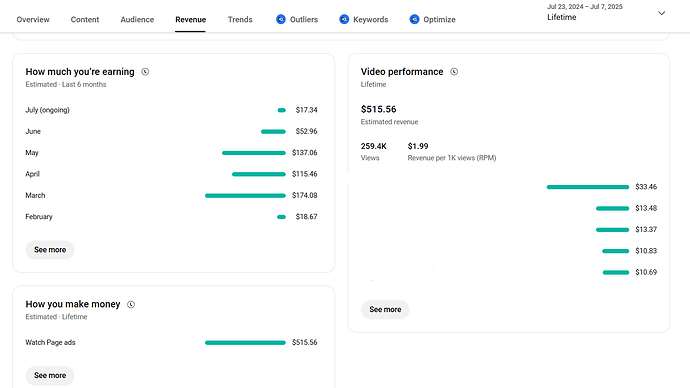
Task: Click See more under monthly earnings
Action: click(x=50, y=250)
